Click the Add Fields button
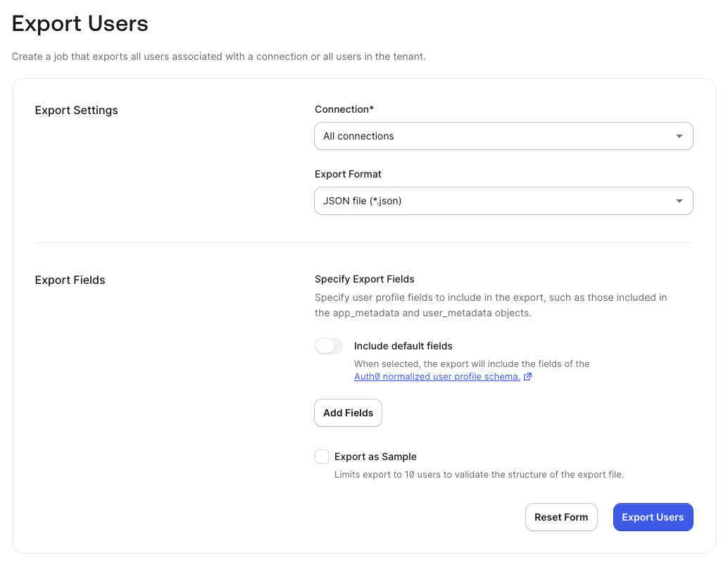The width and height of the screenshot is (728, 565). click(349, 413)
